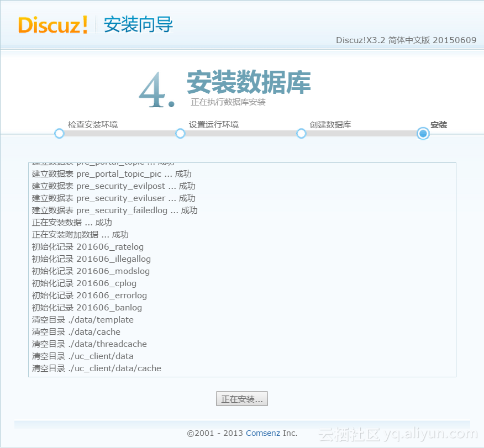Click the 设置运行环境 step label

tap(214, 125)
